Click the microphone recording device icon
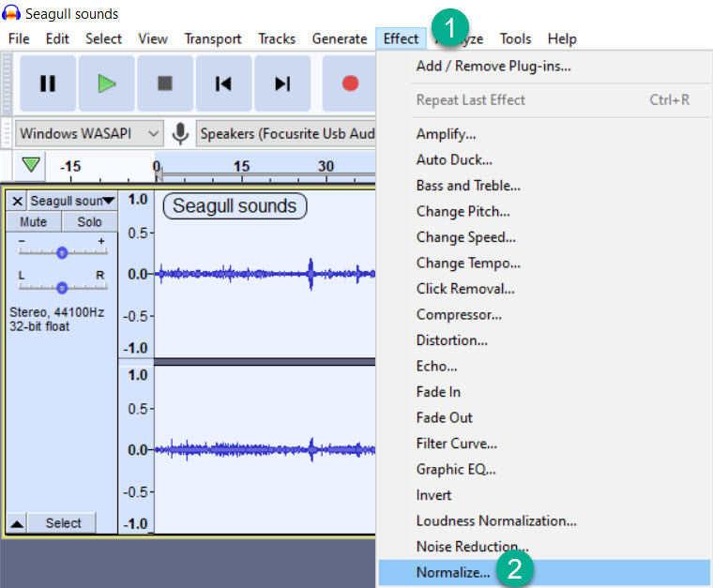The height and width of the screenshot is (588, 713). 180,133
